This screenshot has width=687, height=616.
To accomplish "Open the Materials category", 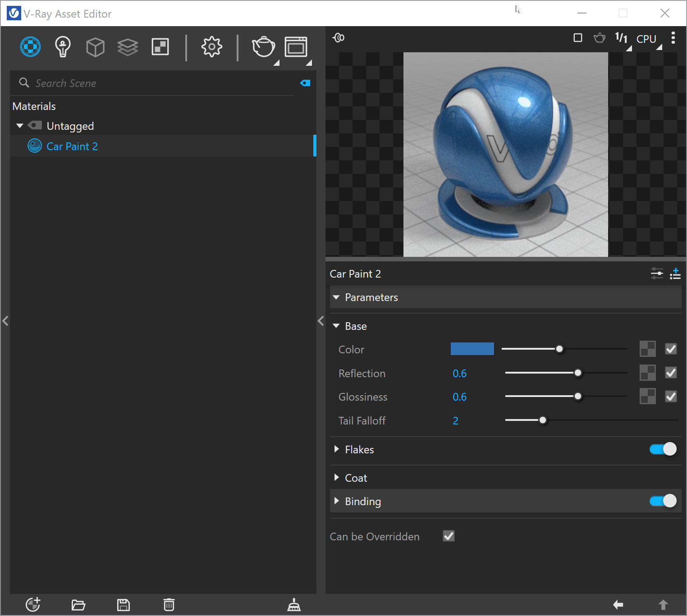I will click(31, 47).
